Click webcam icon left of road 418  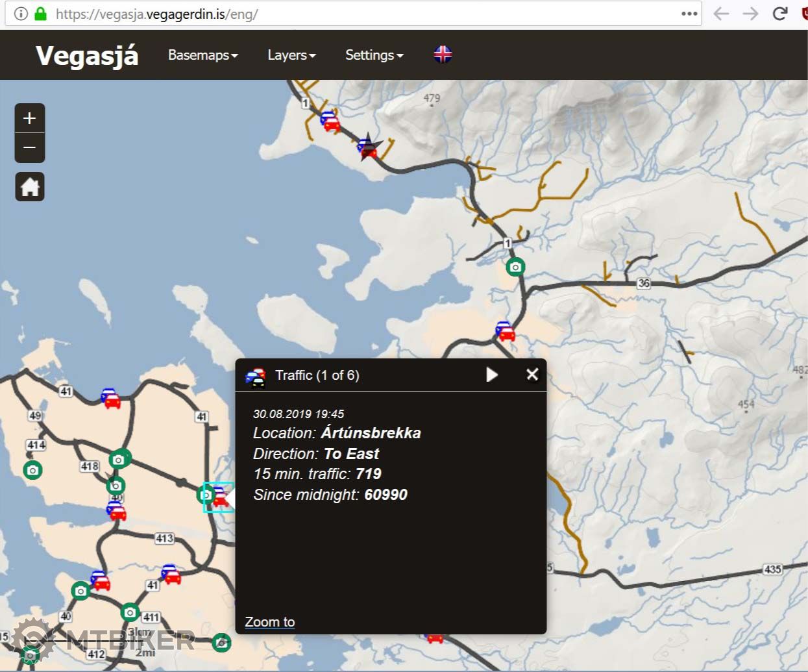pos(33,469)
